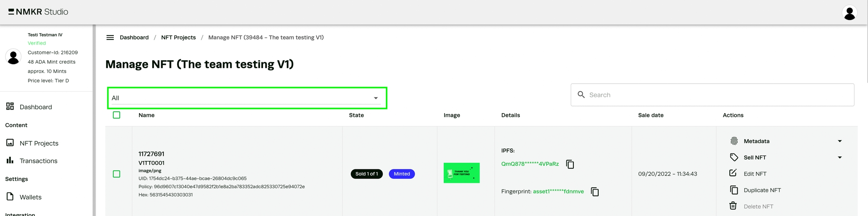Click the Dashboard breadcrumb link

[x=134, y=38]
